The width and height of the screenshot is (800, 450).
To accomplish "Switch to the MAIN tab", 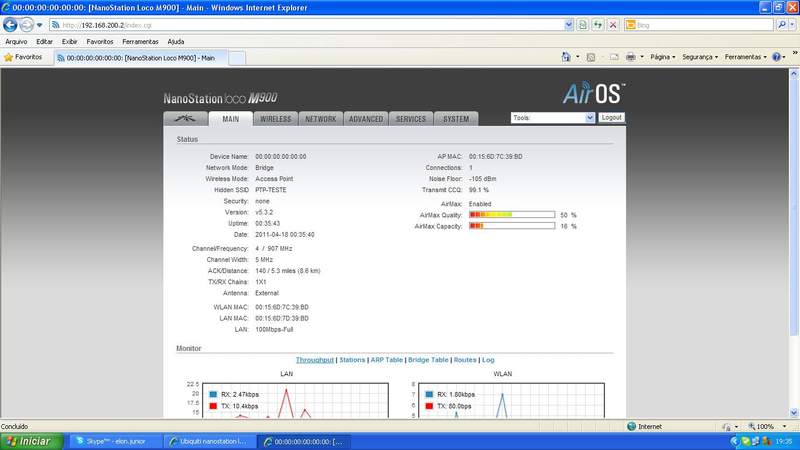I will [x=231, y=118].
